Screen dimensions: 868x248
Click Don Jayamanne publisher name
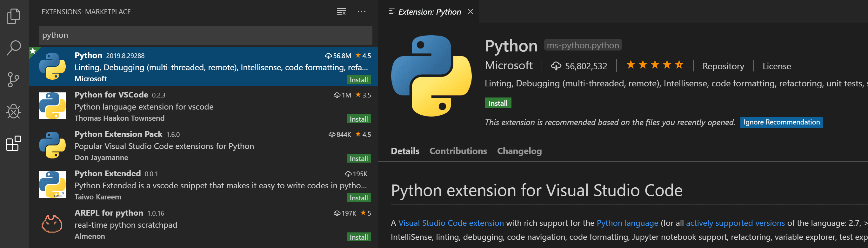[x=101, y=158]
